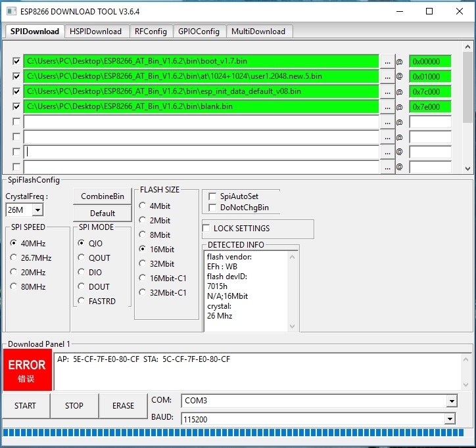476x448 pixels.
Task: Enable the SpiAutoSet checkbox
Action: tap(212, 196)
